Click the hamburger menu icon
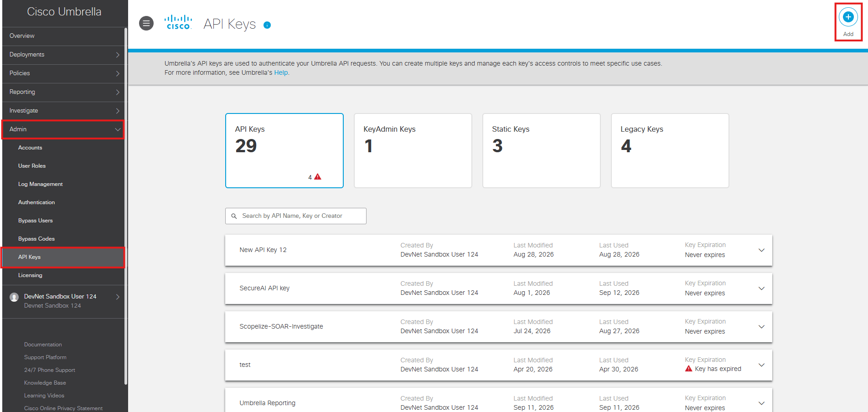 tap(146, 23)
